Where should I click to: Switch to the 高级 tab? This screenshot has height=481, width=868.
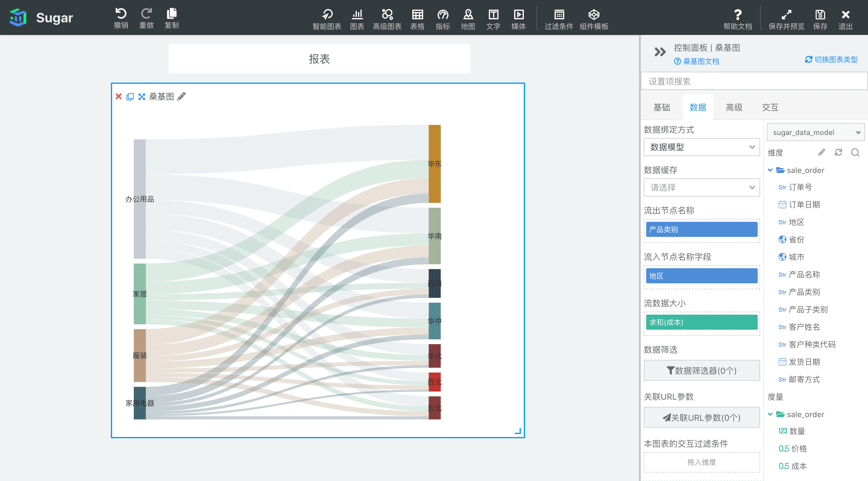(x=734, y=108)
